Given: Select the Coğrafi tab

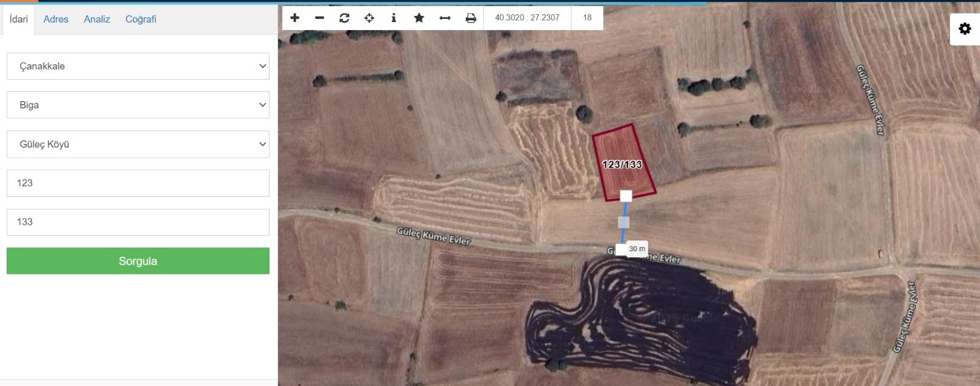Looking at the screenshot, I should coord(141,19).
